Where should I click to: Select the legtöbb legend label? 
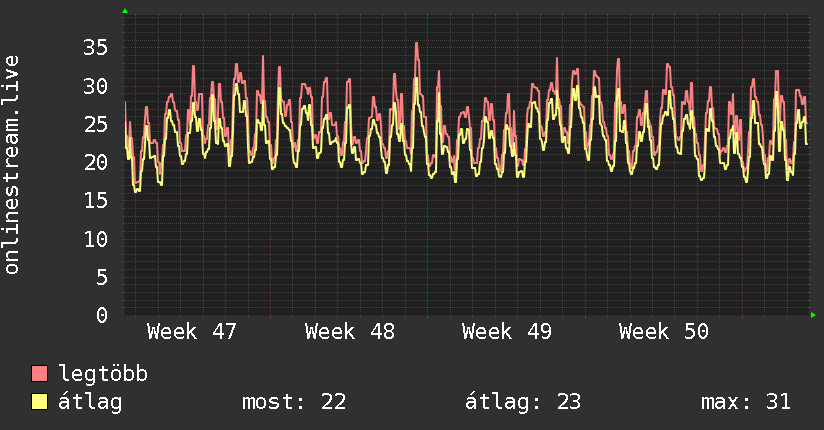(103, 374)
